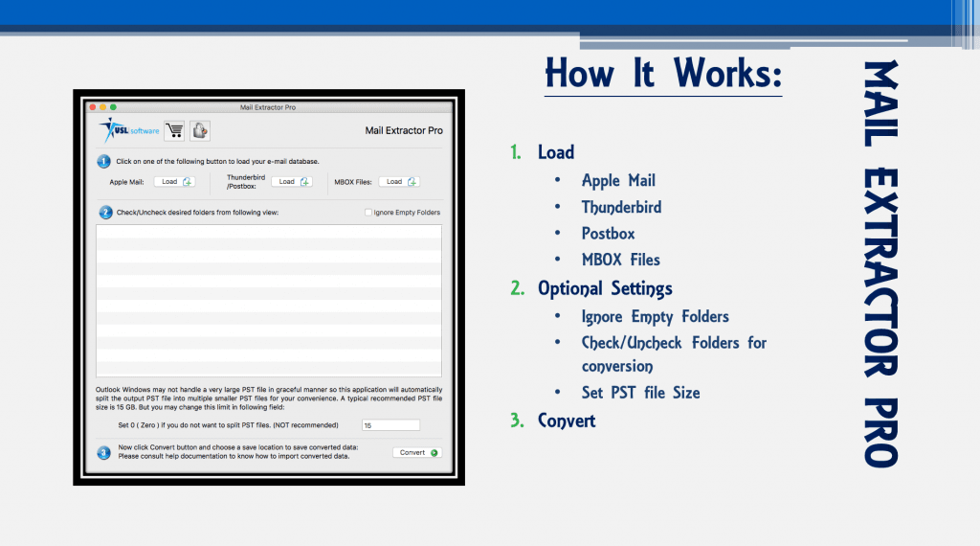Open the shopping cart purchase icon

coord(174,130)
